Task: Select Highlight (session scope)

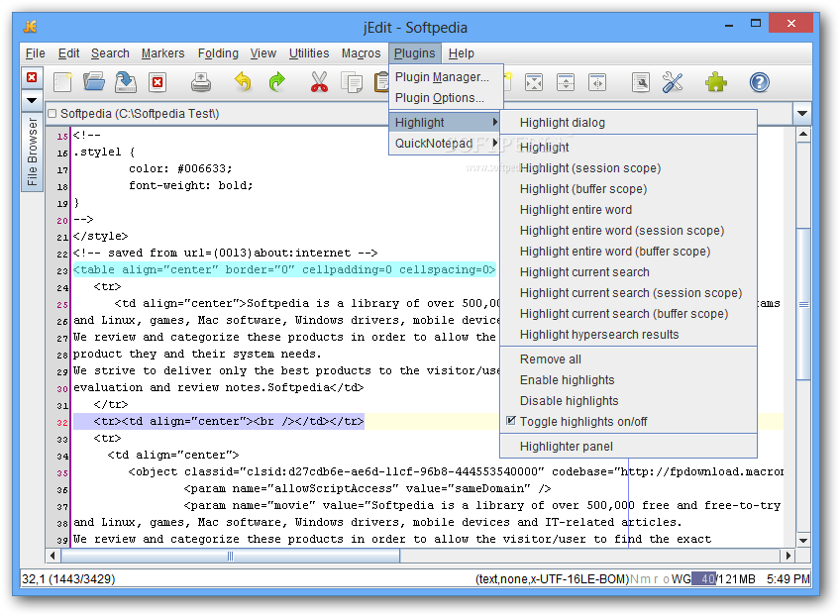Action: (628, 168)
